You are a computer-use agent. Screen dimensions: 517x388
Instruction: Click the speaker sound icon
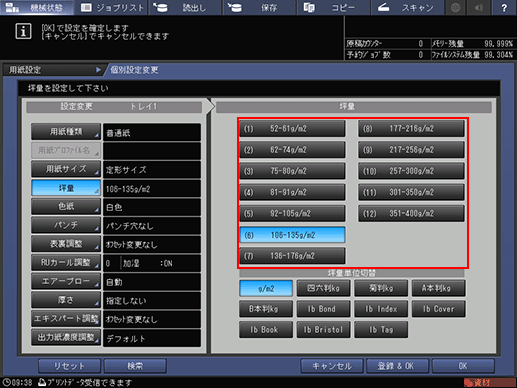(479, 7)
